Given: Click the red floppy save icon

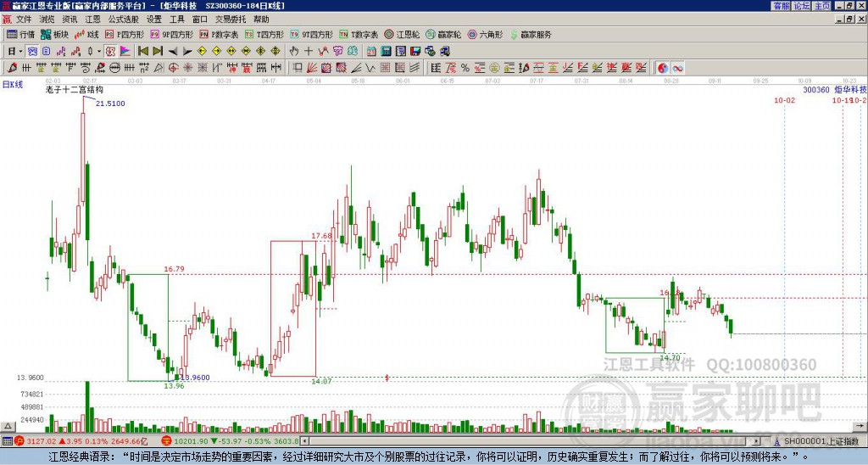Looking at the screenshot, I should point(415,52).
